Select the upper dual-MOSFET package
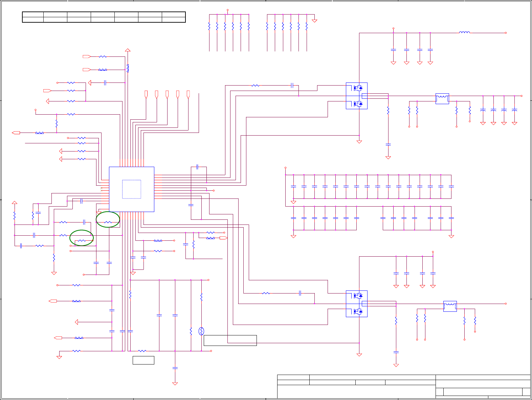 click(x=357, y=96)
